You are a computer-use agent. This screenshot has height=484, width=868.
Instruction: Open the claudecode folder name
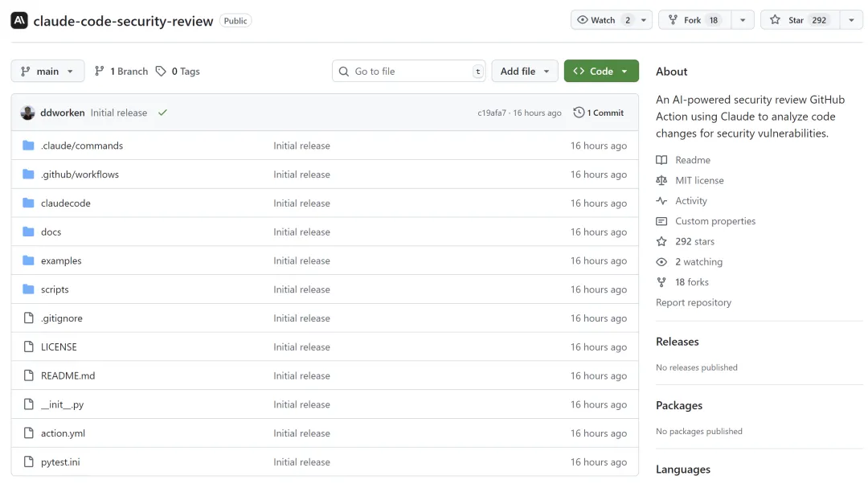click(x=65, y=203)
